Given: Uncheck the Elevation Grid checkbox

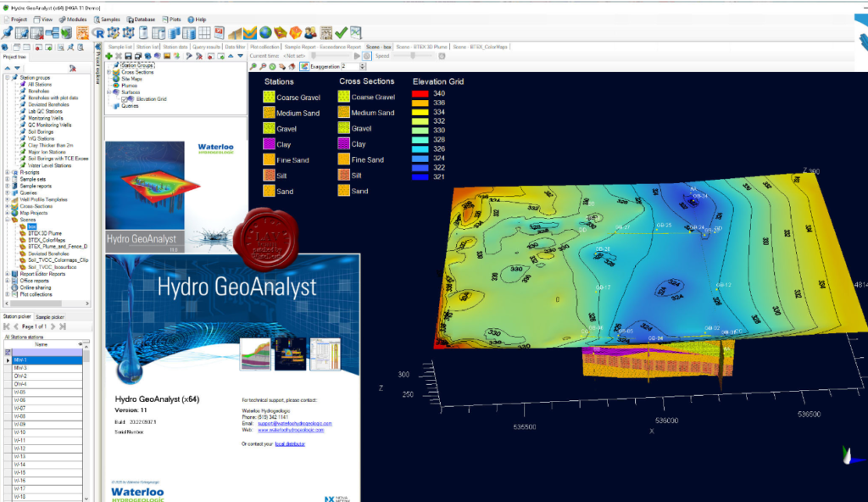Looking at the screenshot, I should click(x=125, y=99).
